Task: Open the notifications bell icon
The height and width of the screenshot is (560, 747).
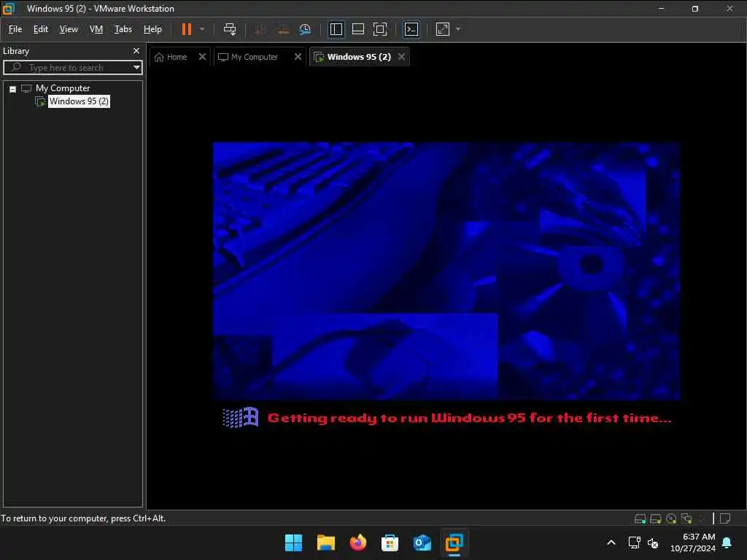Action: (727, 542)
